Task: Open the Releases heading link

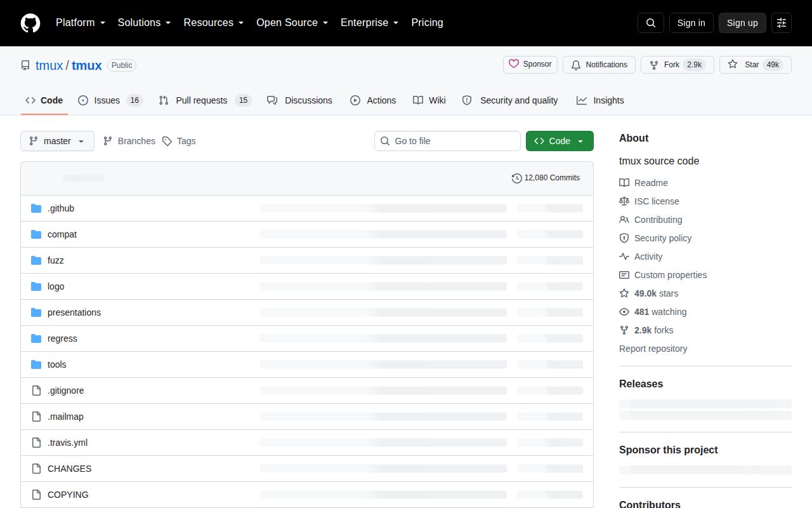Action: pyautogui.click(x=641, y=384)
